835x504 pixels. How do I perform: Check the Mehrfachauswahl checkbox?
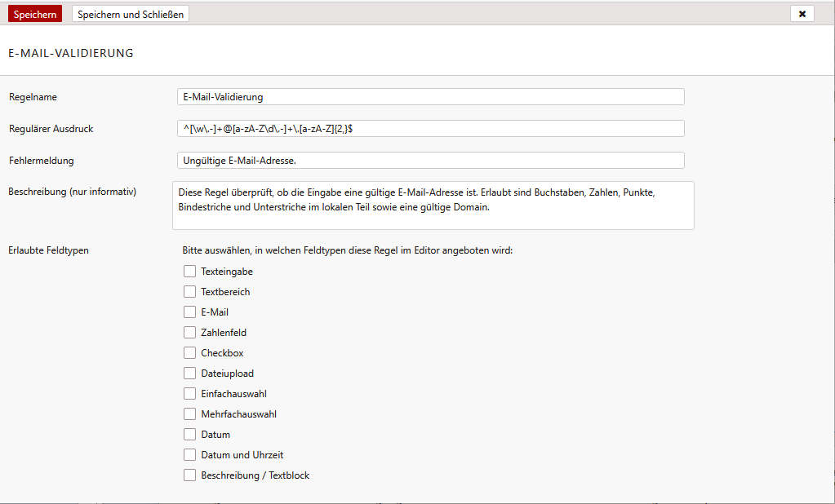coord(189,414)
